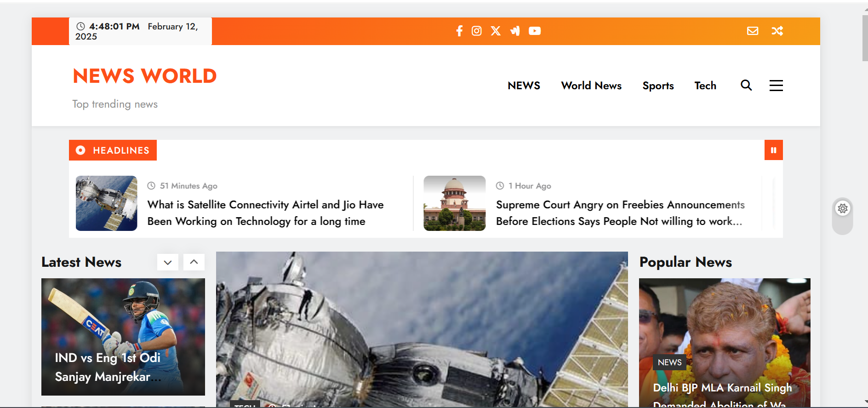
Task: Toggle the settings gear side panel
Action: coord(843,208)
